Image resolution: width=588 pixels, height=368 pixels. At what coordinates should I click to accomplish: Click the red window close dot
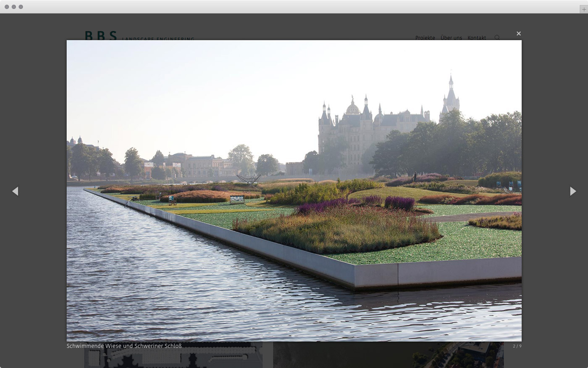pos(7,7)
